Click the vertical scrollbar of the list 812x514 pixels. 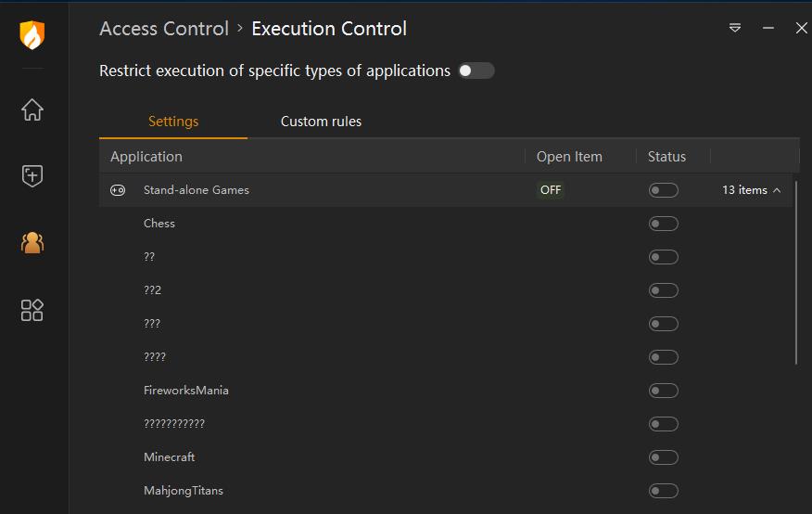coord(796,273)
